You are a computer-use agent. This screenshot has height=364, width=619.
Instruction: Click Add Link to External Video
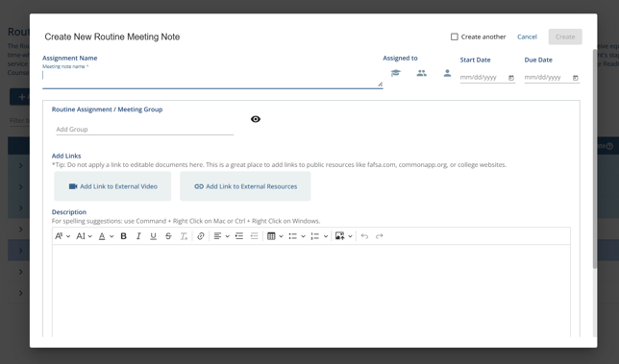(x=112, y=186)
